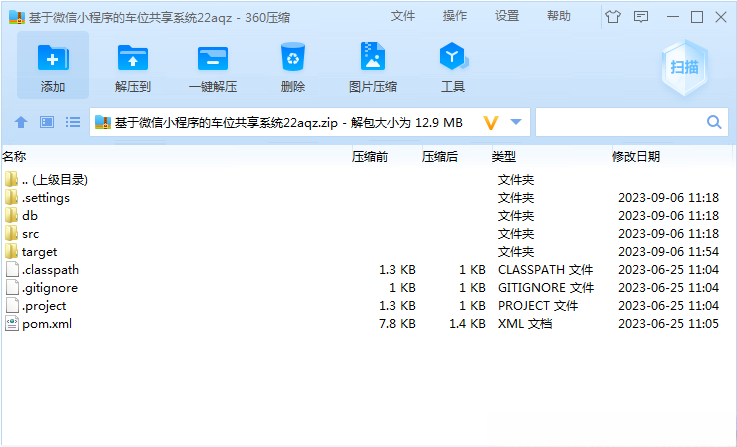Click the CLASSPATH 文件 type cell

[546, 270]
